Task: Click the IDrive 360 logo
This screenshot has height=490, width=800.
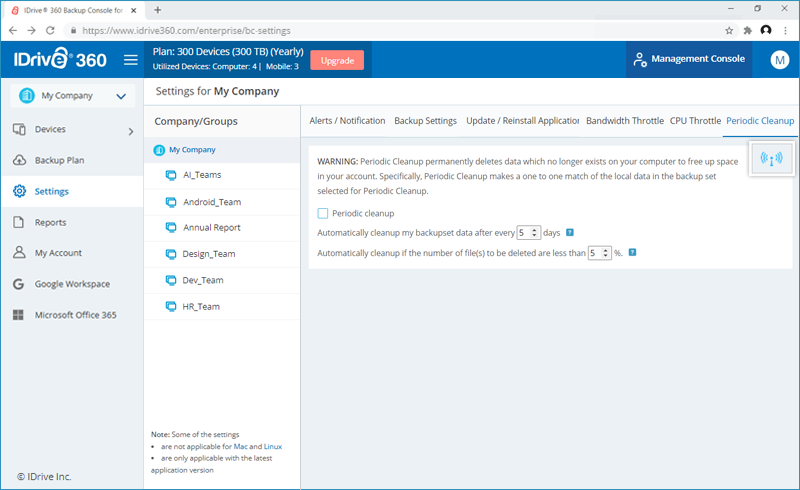Action: pos(60,59)
